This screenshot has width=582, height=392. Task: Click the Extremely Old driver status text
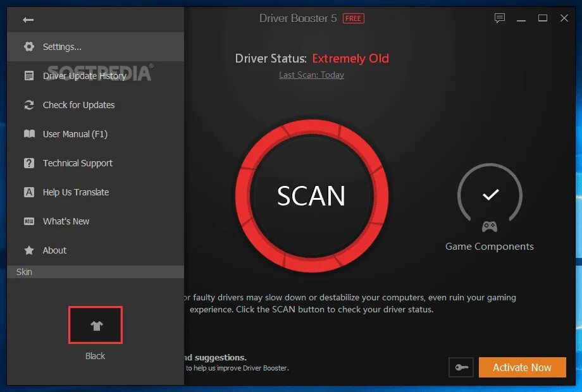(350, 59)
